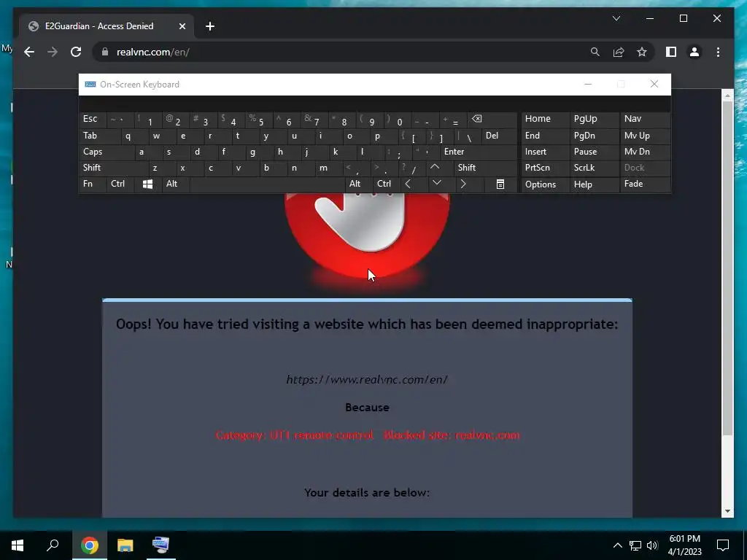Screen dimensions: 747x560
Task: Click the Home key on On-Screen Keyboard
Action: pyautogui.click(x=545, y=120)
